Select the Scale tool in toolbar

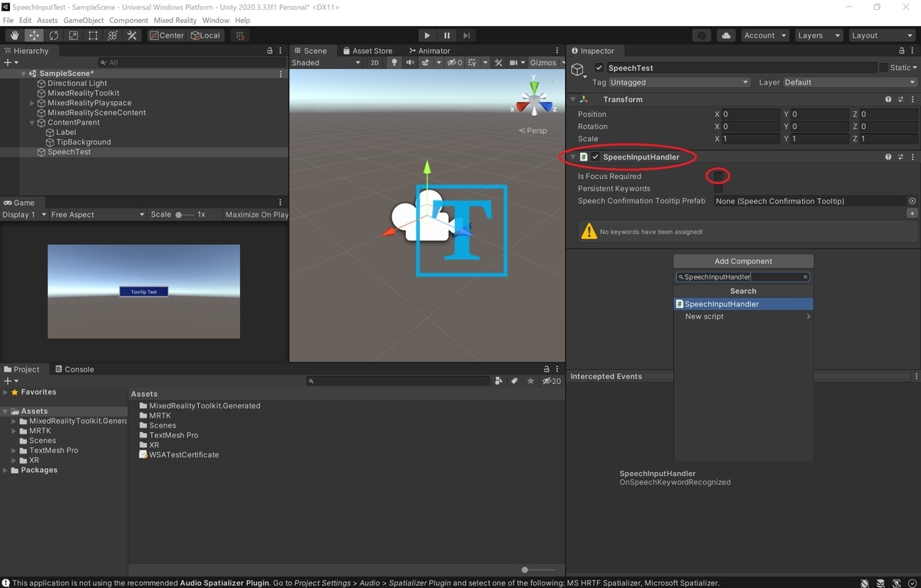[74, 35]
